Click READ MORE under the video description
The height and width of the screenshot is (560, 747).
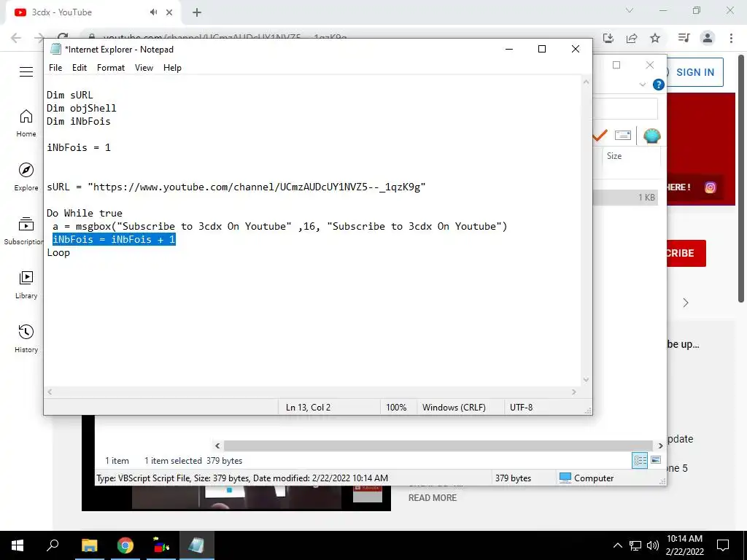pyautogui.click(x=432, y=497)
